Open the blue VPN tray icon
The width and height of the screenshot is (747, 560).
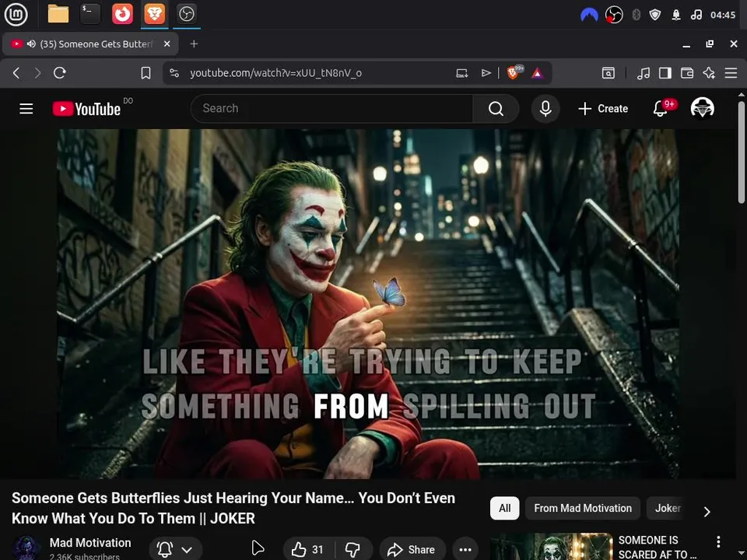tap(589, 15)
